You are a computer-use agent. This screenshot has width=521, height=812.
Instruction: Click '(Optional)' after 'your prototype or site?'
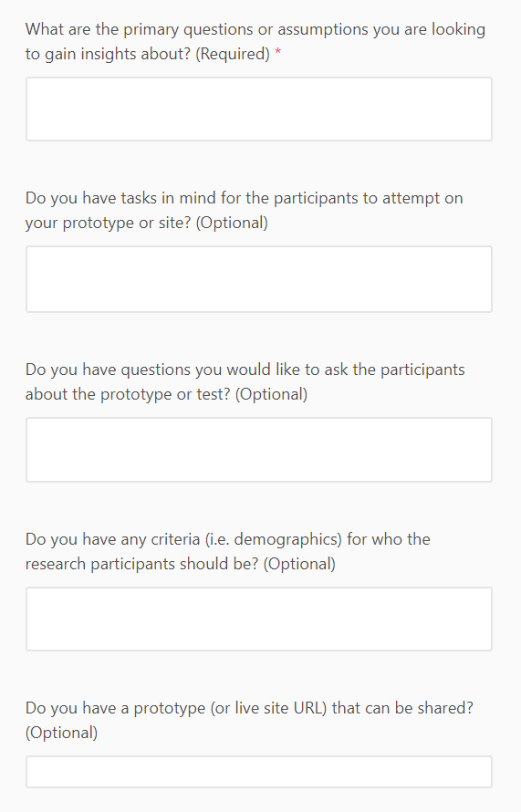coord(232,223)
